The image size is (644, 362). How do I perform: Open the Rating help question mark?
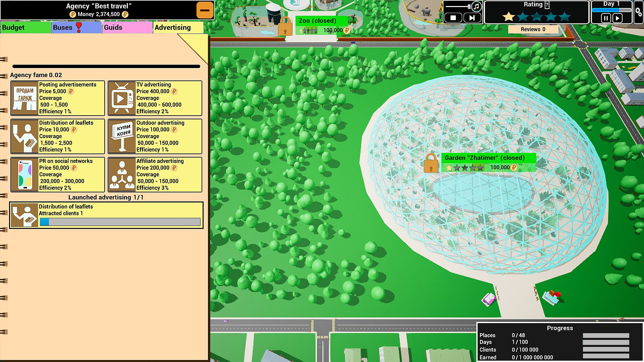(x=547, y=5)
